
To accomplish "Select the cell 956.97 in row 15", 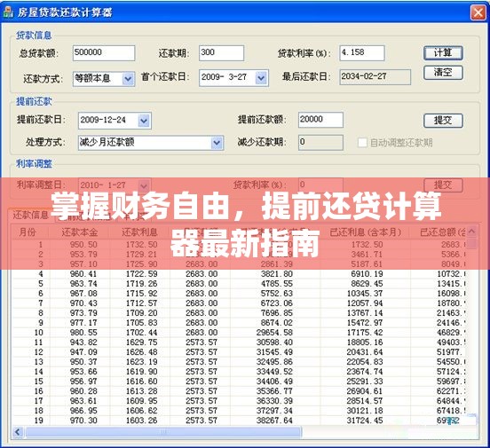I will point(83,381).
